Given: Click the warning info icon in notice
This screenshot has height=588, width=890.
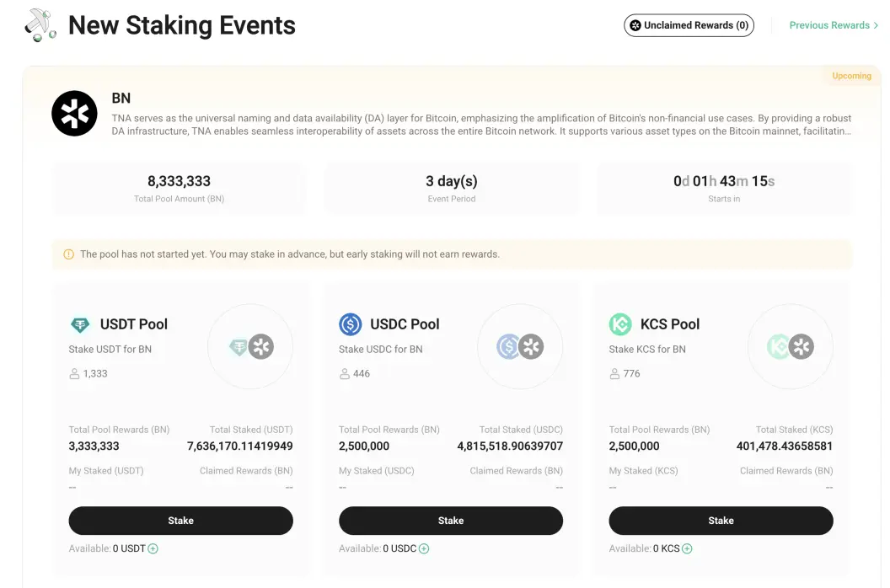Looking at the screenshot, I should (68, 254).
